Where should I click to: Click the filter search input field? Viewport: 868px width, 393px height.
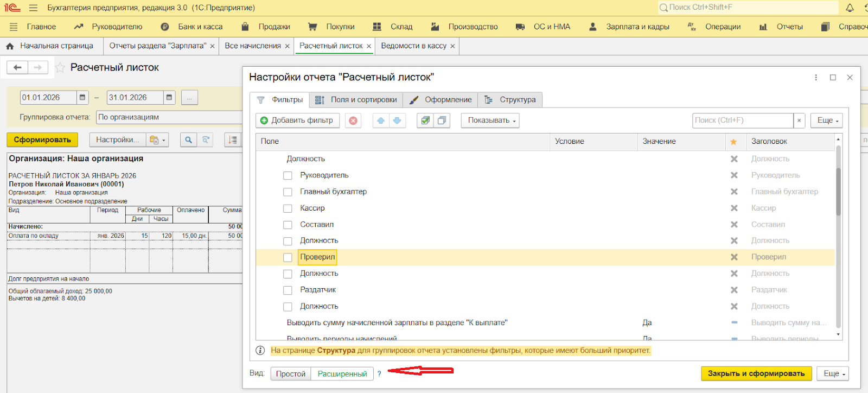click(x=742, y=121)
